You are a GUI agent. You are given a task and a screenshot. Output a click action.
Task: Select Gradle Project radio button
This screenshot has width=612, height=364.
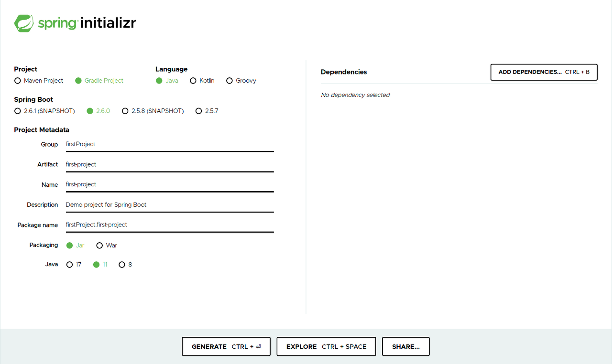99,81
